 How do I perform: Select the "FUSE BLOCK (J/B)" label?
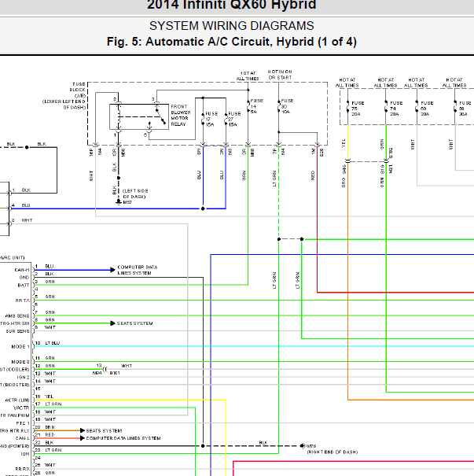point(78,90)
